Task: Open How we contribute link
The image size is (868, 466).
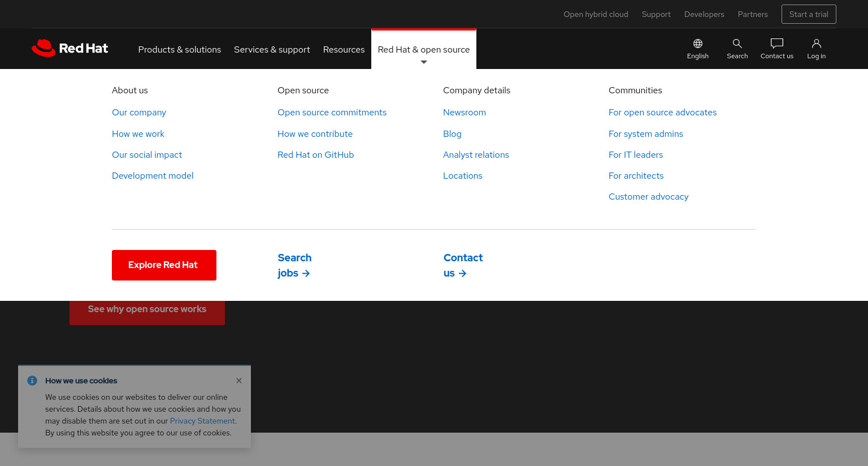Action: 315,134
